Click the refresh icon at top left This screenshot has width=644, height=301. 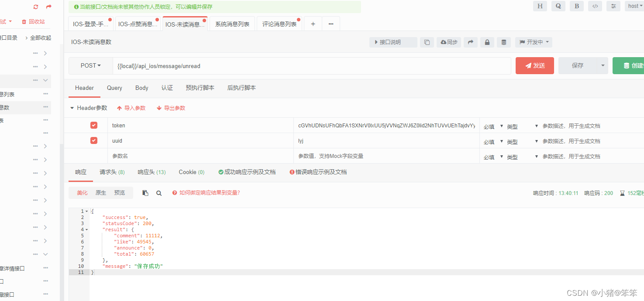(x=35, y=7)
